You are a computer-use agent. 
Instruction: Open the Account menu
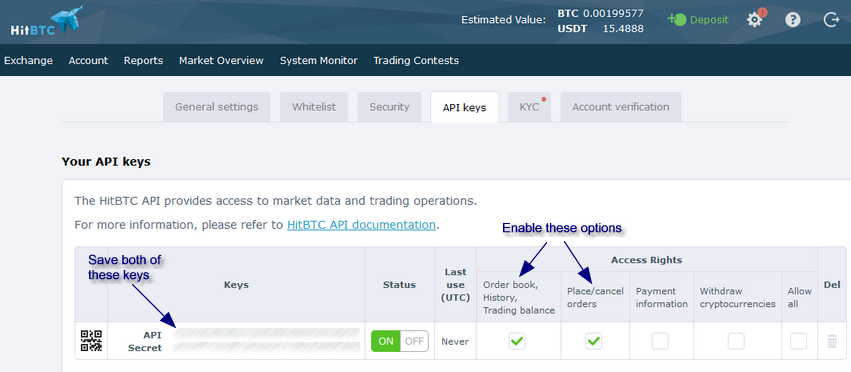point(88,60)
